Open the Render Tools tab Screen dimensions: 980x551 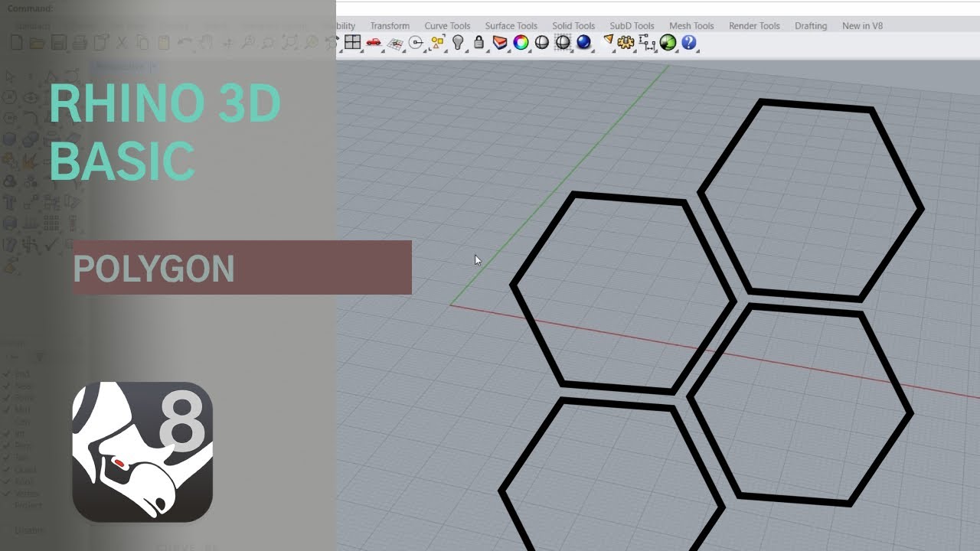tap(754, 26)
